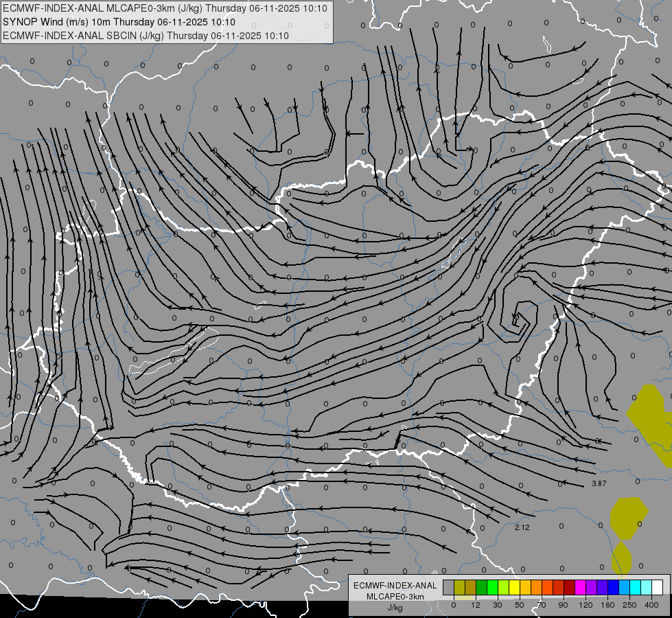The height and width of the screenshot is (618, 672).
Task: Select the pure blue legend swatch
Action: (613, 587)
